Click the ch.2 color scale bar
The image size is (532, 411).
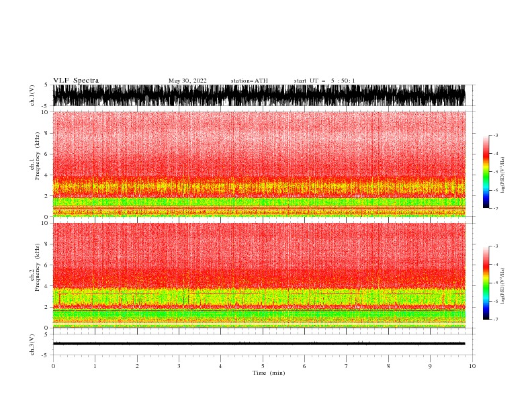tap(486, 283)
